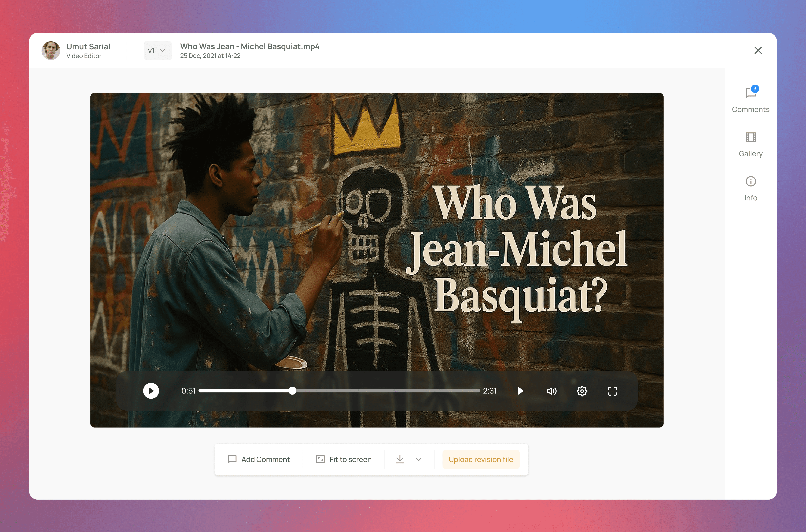Close the video review dialog

(758, 50)
